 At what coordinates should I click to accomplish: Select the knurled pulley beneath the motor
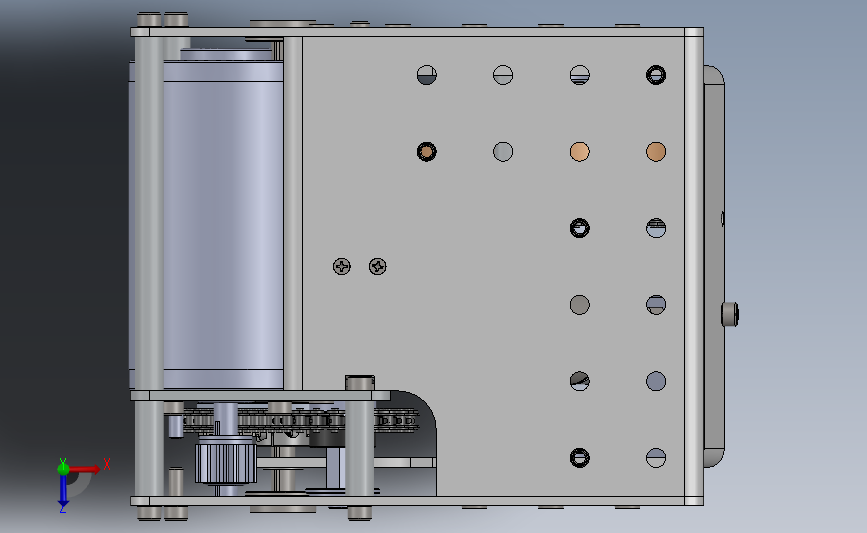(x=226, y=463)
